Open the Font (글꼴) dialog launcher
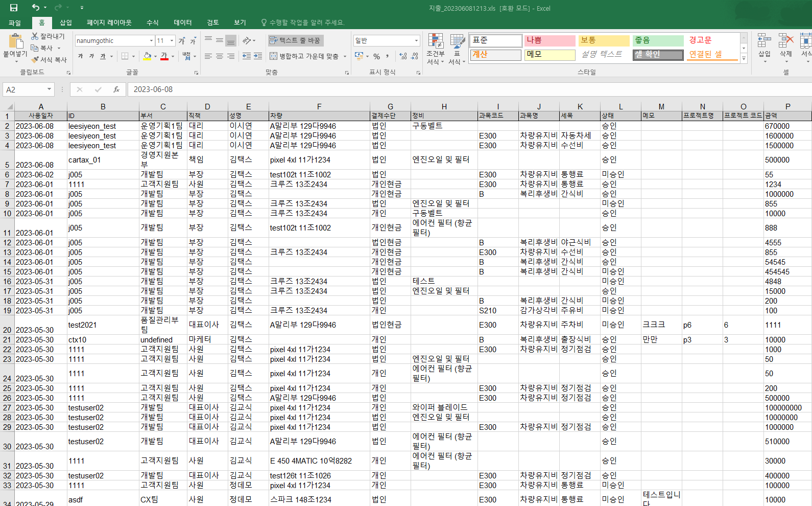The width and height of the screenshot is (812, 506). (196, 73)
